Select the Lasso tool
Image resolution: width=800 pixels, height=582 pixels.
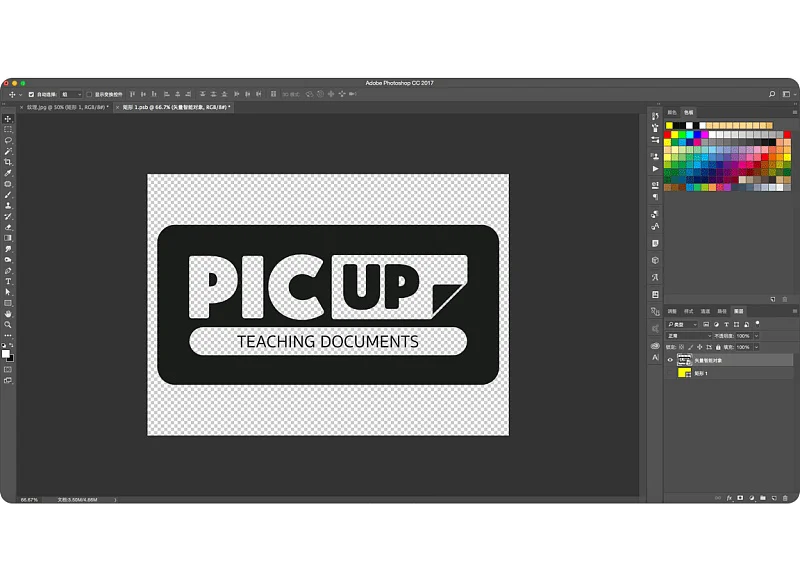pyautogui.click(x=8, y=141)
